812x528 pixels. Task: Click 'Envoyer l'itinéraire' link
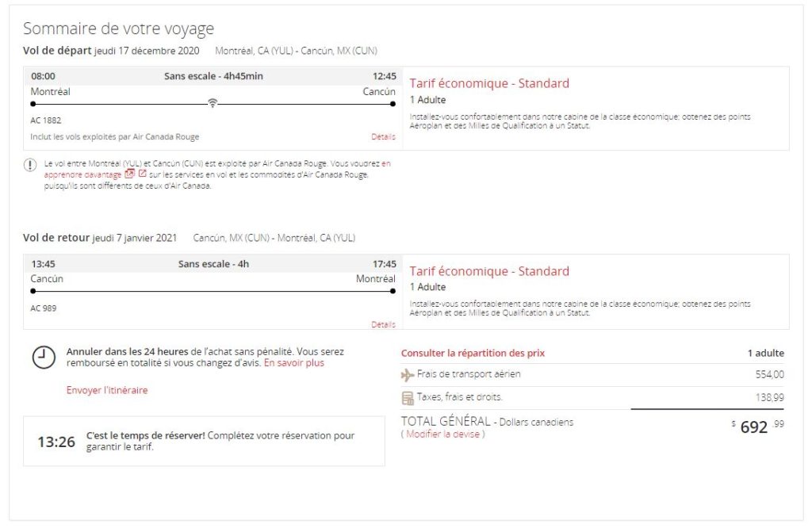click(107, 390)
